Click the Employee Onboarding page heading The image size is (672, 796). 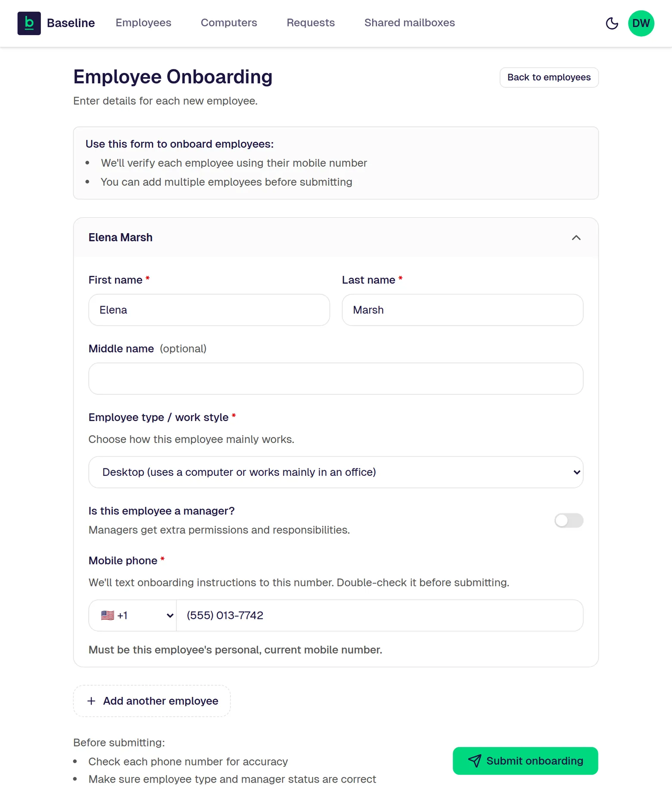(x=173, y=77)
